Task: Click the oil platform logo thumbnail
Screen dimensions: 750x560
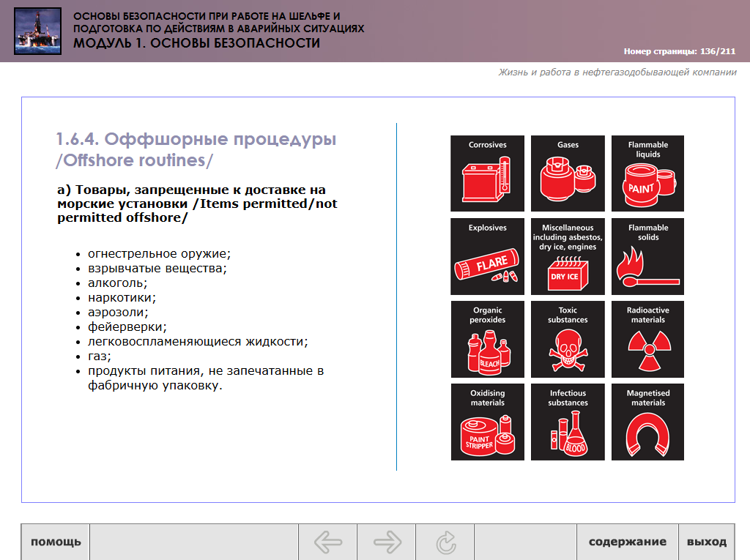Action: (37, 31)
